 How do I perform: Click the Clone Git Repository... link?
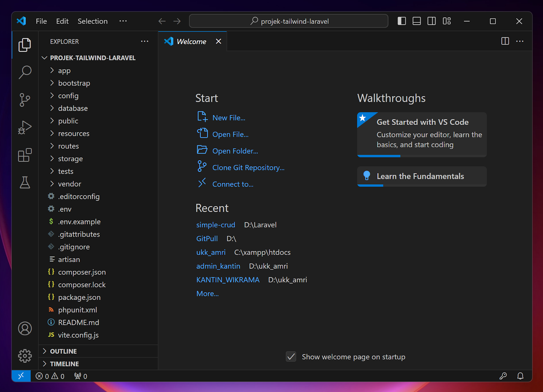[x=248, y=168]
